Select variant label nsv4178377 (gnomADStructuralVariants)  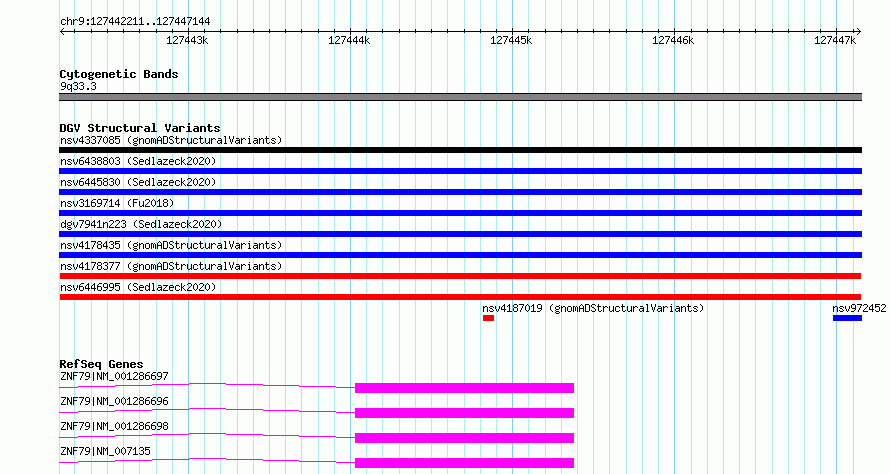click(x=171, y=266)
